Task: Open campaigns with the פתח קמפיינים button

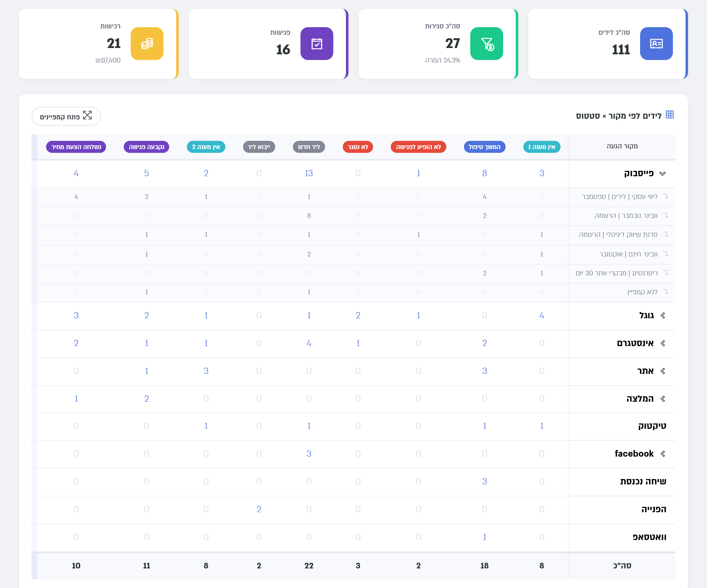Action: click(x=66, y=116)
